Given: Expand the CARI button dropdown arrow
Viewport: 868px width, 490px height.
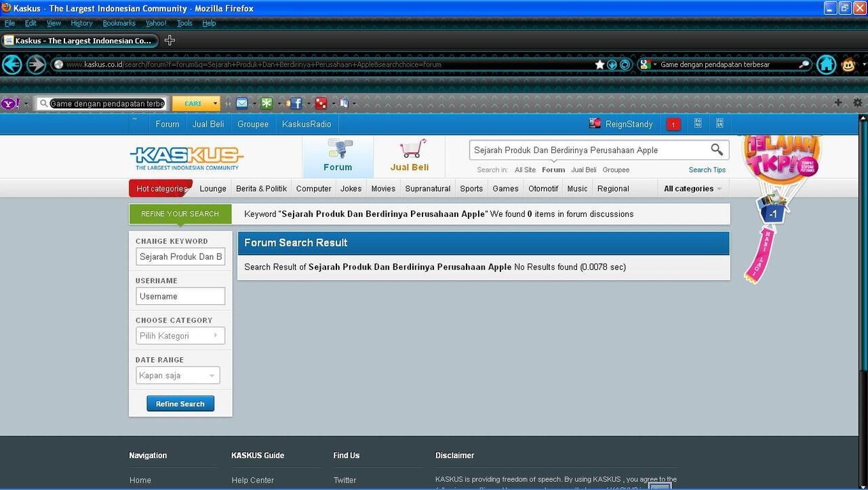Looking at the screenshot, I should (216, 104).
